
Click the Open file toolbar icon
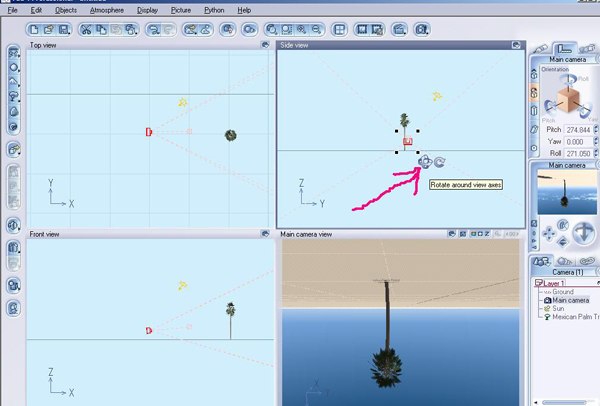49,29
